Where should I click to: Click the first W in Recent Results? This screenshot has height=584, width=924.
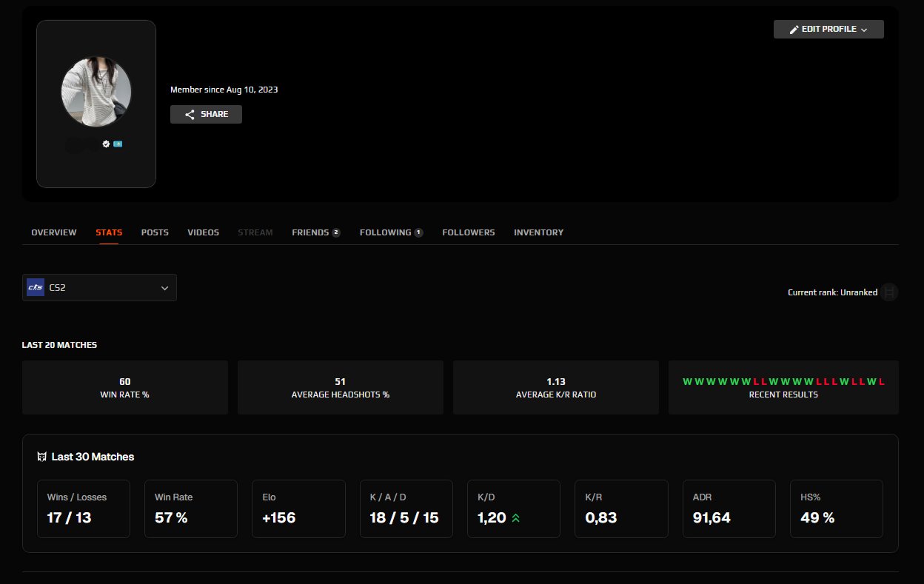coord(686,381)
